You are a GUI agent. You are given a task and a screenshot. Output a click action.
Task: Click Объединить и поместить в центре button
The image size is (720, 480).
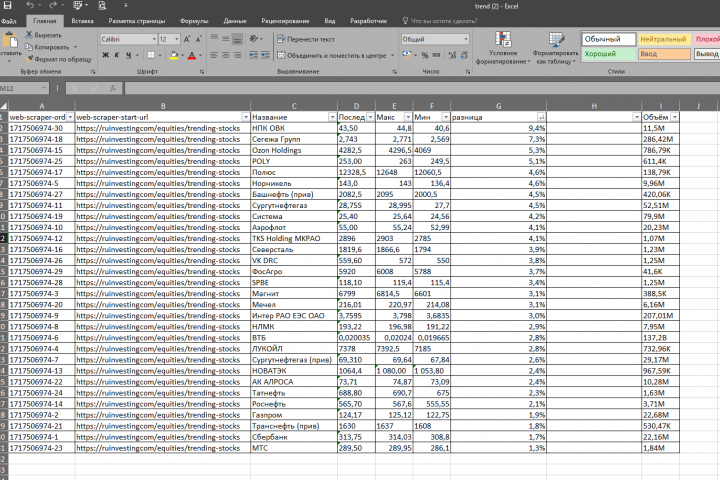336,56
